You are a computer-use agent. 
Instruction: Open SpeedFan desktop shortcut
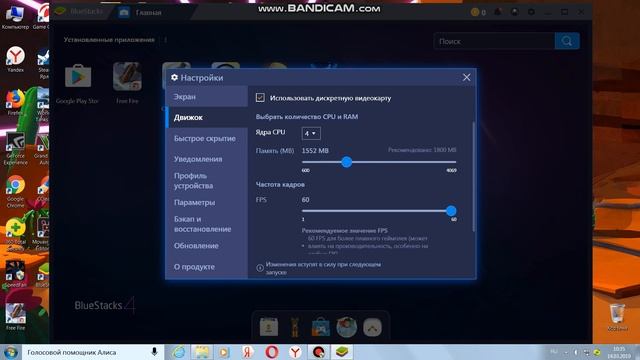16,274
